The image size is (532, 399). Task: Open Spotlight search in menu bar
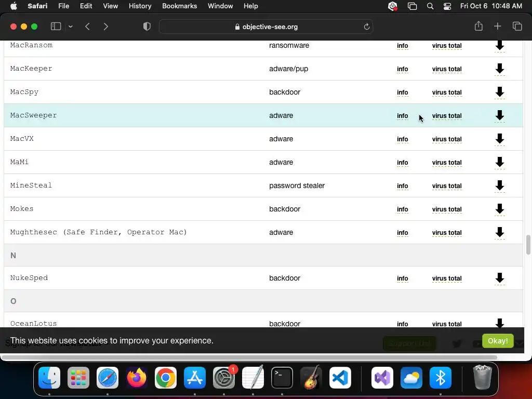[430, 6]
